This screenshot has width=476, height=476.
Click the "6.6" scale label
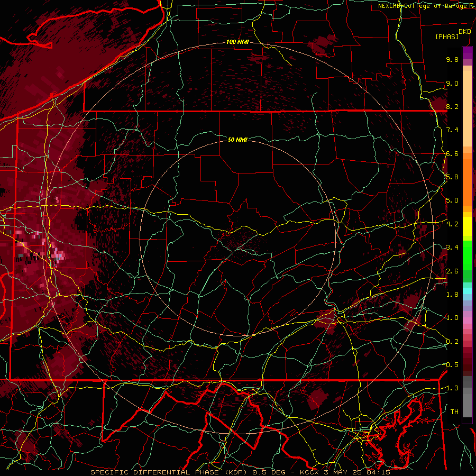[x=452, y=153]
